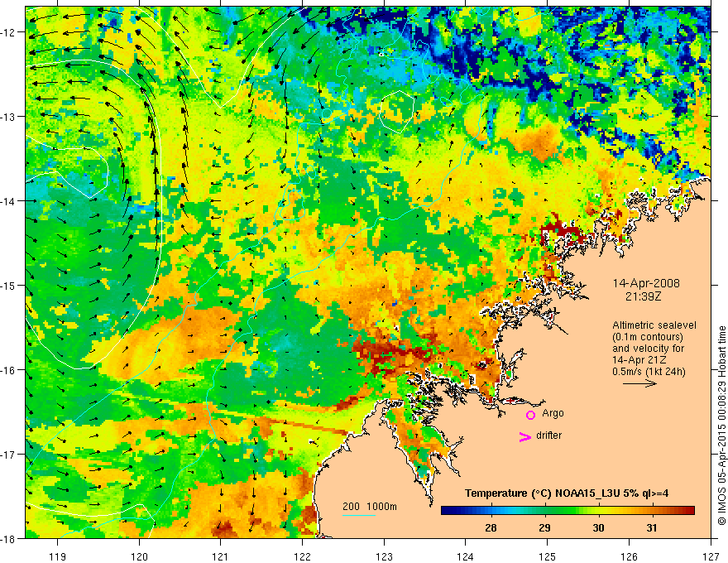This screenshot has height=563, width=728.
Task: Click longitude axis label 121
Action: [221, 556]
